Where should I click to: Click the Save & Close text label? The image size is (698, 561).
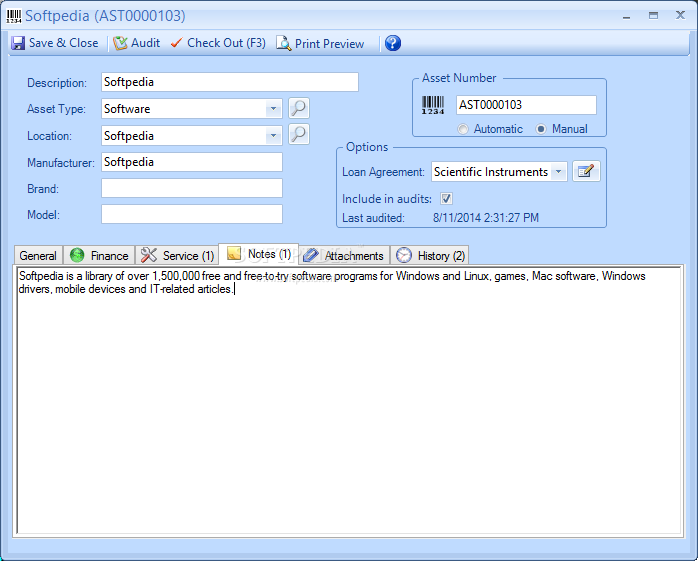(64, 43)
